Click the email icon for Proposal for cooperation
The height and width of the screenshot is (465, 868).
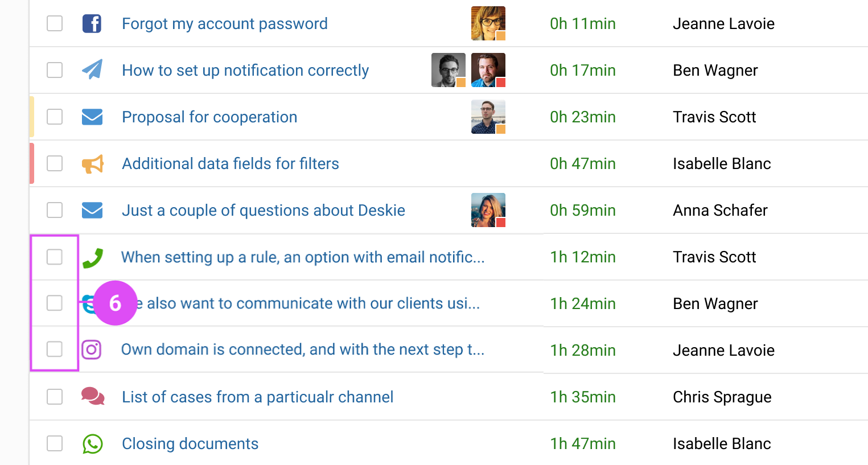[92, 117]
